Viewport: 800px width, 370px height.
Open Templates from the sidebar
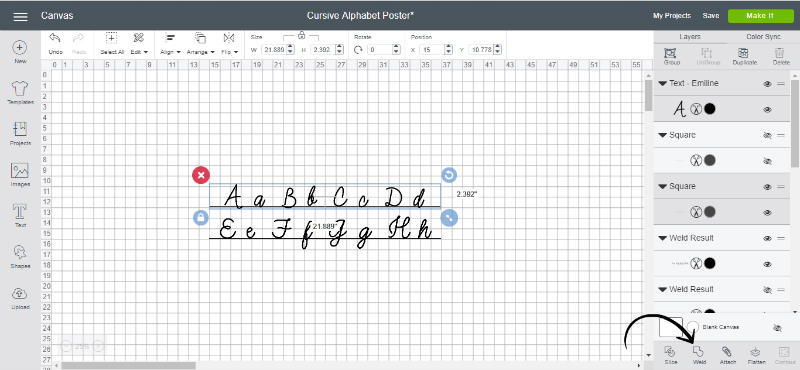click(x=20, y=93)
